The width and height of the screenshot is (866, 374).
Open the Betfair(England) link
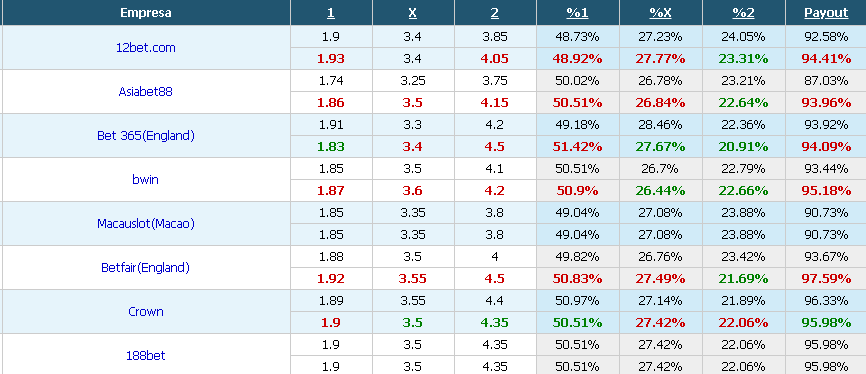pyautogui.click(x=145, y=268)
